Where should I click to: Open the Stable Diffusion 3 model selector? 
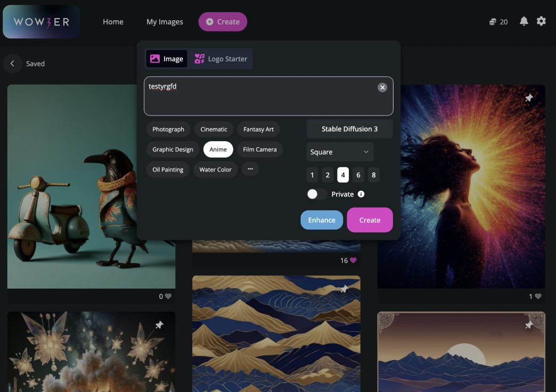[349, 129]
